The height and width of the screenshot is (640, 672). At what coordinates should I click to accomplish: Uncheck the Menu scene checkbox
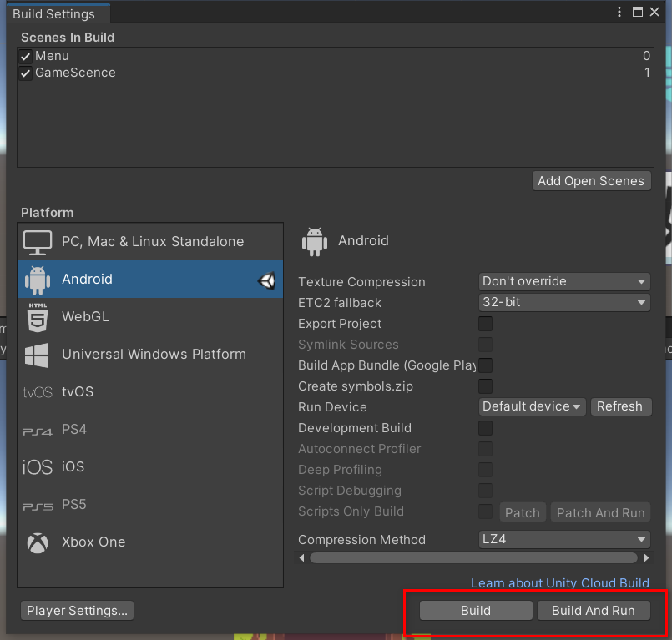[x=25, y=56]
